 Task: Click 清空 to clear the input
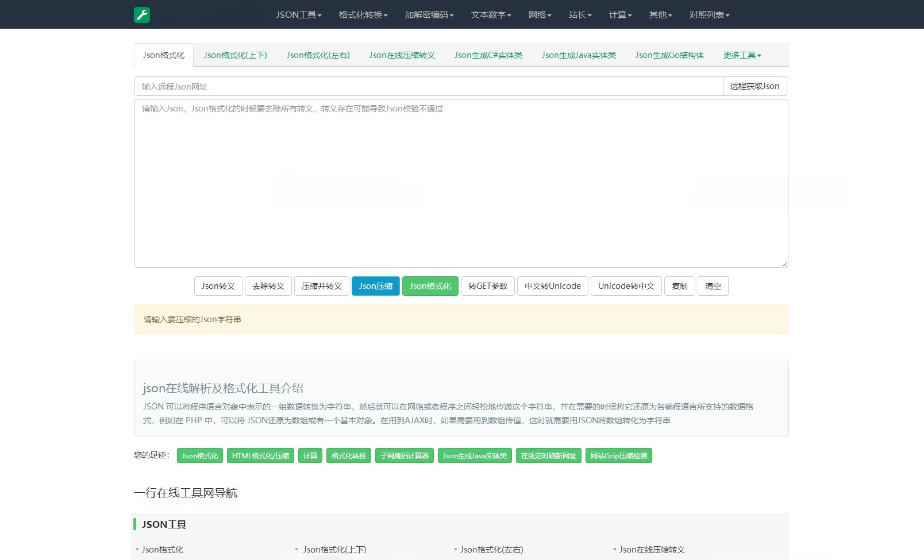713,285
